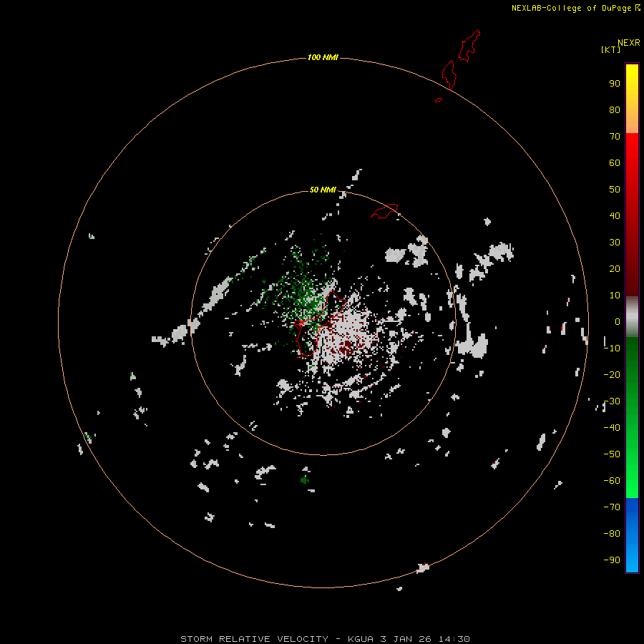The image size is (644, 644).
Task: Click the Rota island outline near the 50 NMI ring
Action: (384, 211)
